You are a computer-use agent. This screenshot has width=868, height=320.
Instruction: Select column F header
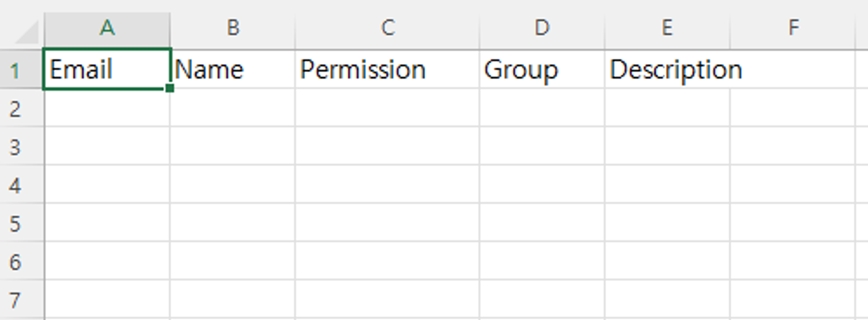click(x=793, y=28)
